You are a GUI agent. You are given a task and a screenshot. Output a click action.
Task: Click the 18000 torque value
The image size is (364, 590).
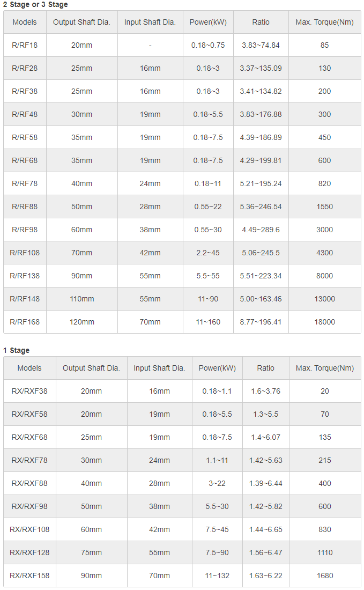click(x=324, y=322)
